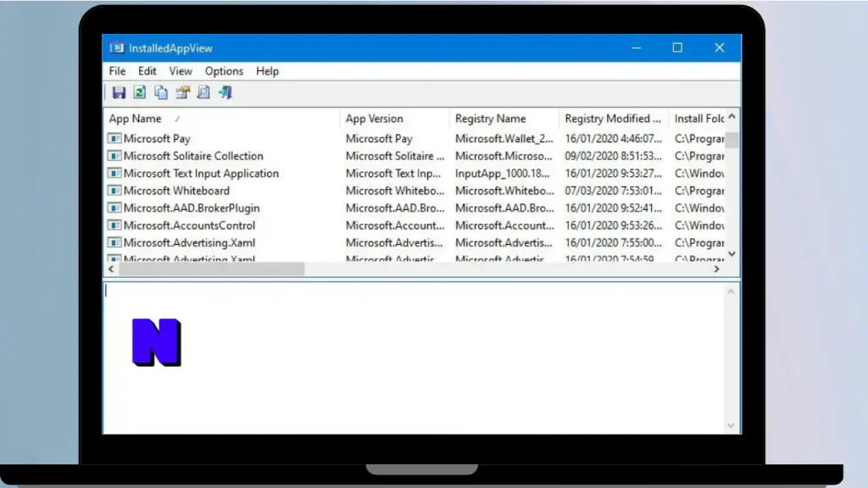Click the 16/01/2020 9:53:26 modified date cell
Viewport: 868px width, 488px height.
pos(614,225)
